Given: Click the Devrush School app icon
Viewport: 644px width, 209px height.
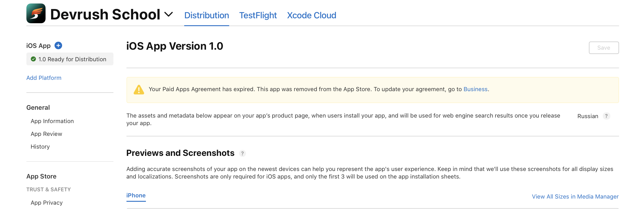Looking at the screenshot, I should (36, 13).
